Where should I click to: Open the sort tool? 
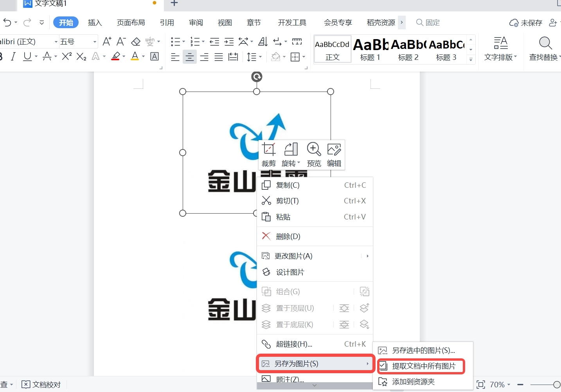coord(263,41)
